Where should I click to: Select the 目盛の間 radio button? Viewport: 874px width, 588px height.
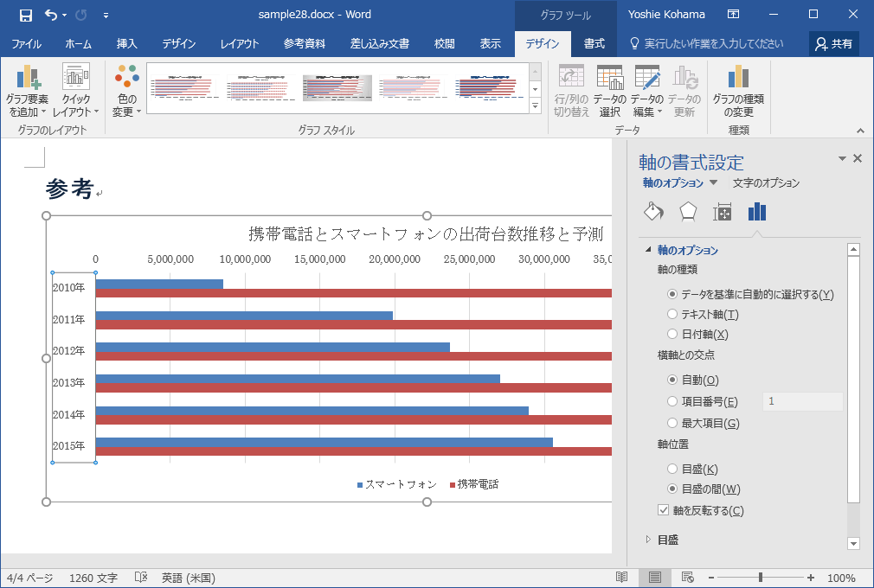(672, 489)
